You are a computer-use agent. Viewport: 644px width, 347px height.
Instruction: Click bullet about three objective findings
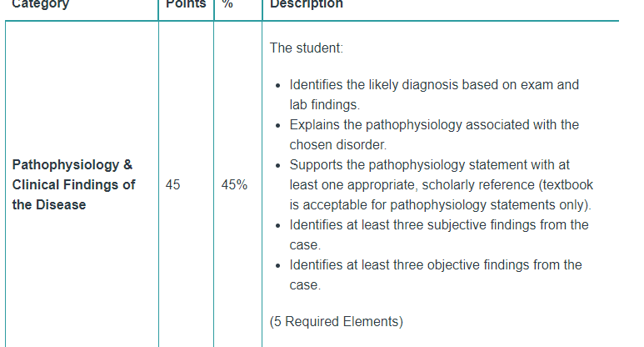click(x=436, y=274)
